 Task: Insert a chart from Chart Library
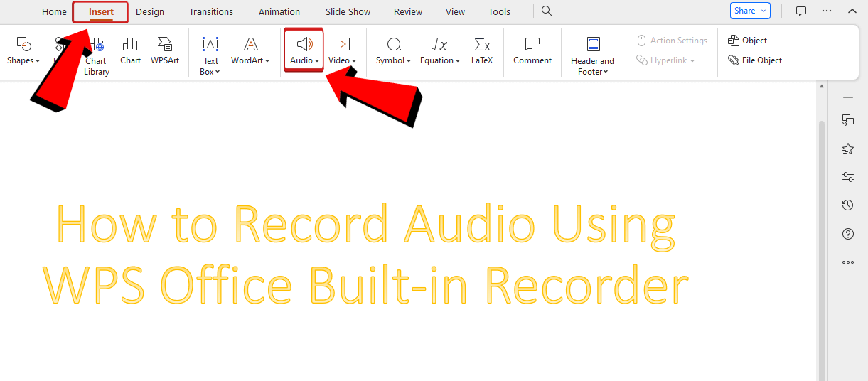pos(96,55)
